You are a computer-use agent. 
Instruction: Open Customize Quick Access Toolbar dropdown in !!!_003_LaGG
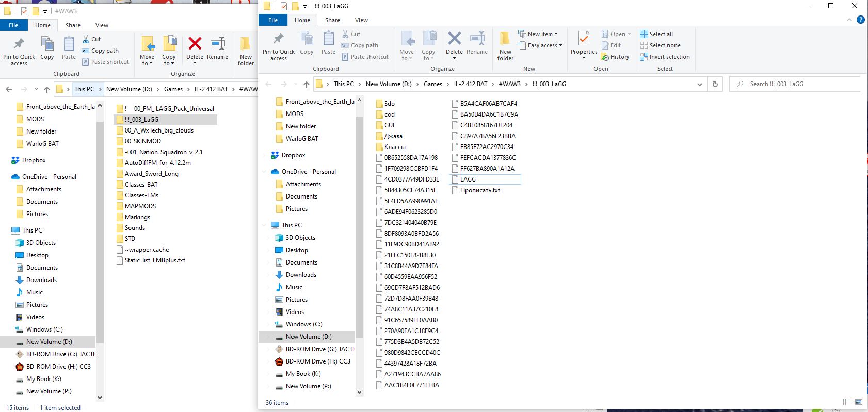click(x=305, y=6)
